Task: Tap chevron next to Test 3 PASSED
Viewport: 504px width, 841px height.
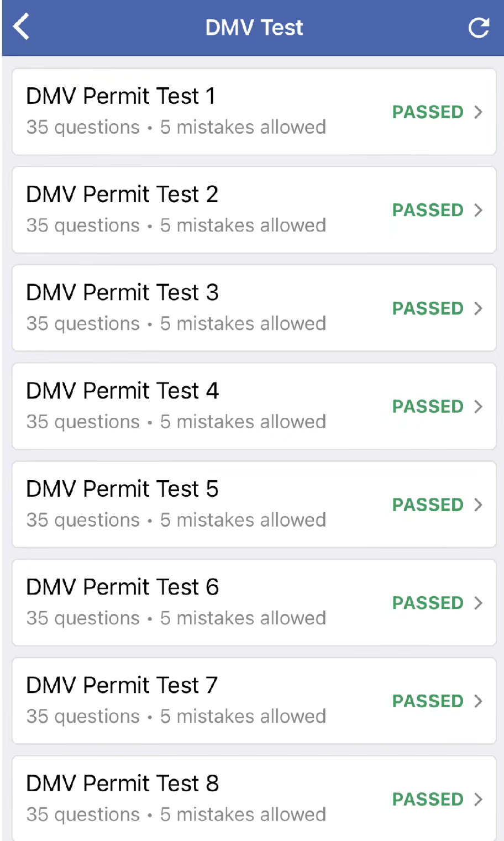Action: [479, 308]
